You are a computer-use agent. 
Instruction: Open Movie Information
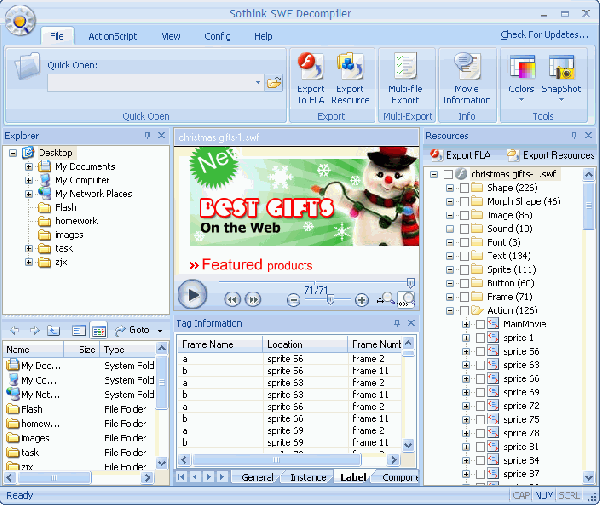coord(466,78)
